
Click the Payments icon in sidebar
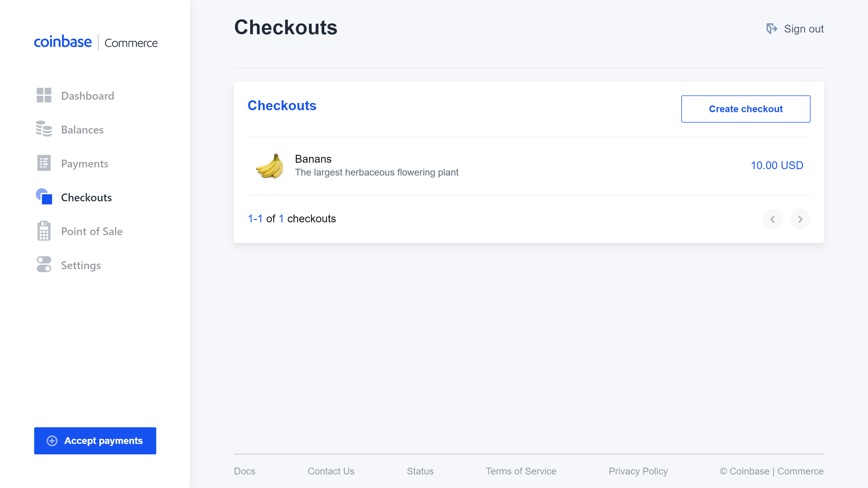click(x=45, y=163)
